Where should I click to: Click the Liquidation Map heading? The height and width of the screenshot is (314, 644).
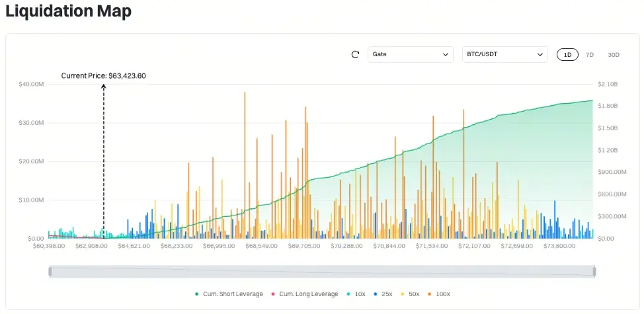[68, 11]
